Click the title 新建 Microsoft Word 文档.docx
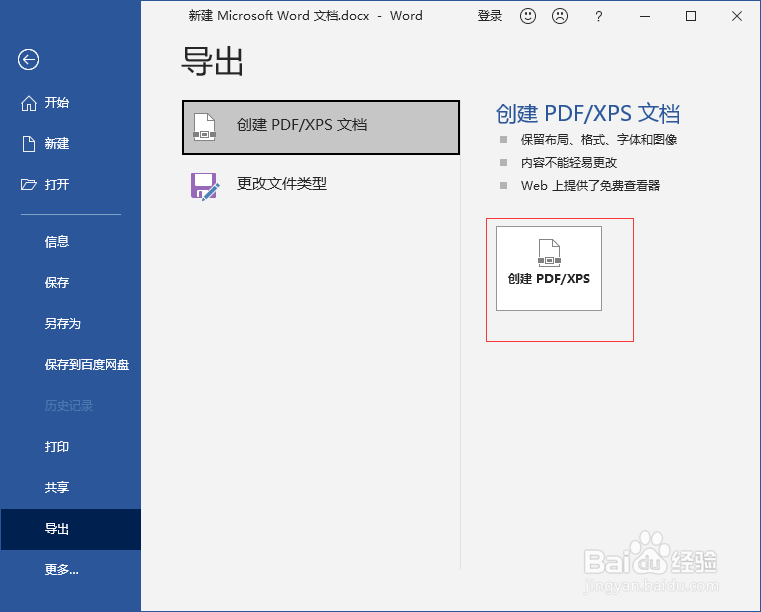The height and width of the screenshot is (612, 761). coord(279,16)
